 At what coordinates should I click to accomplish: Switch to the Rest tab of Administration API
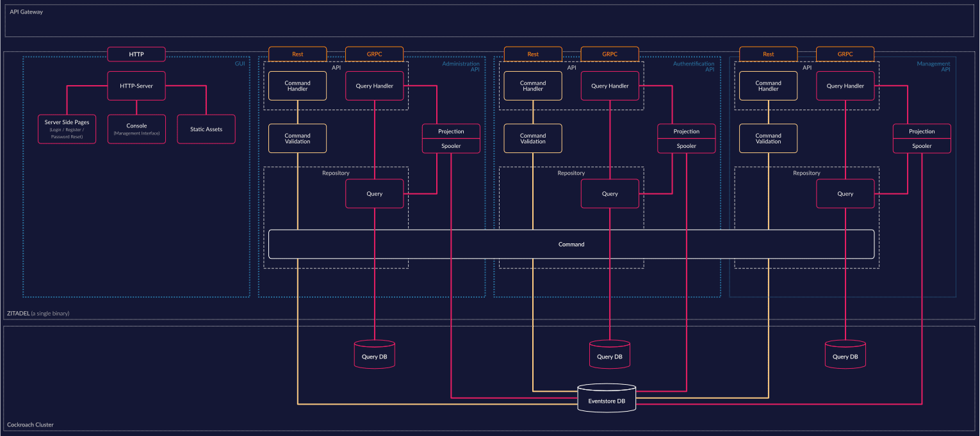click(x=297, y=54)
